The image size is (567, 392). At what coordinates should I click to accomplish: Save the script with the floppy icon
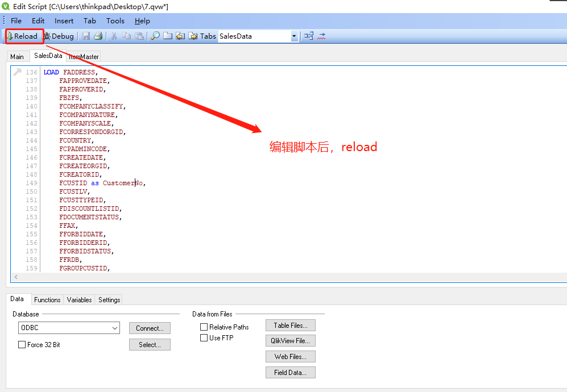pos(86,36)
